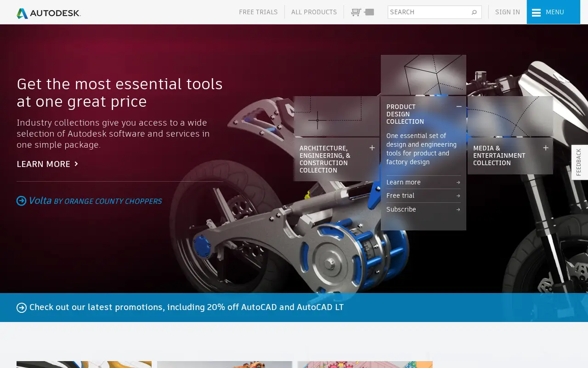This screenshot has width=588, height=368.
Task: Open the Feedback side tab
Action: pyautogui.click(x=579, y=162)
